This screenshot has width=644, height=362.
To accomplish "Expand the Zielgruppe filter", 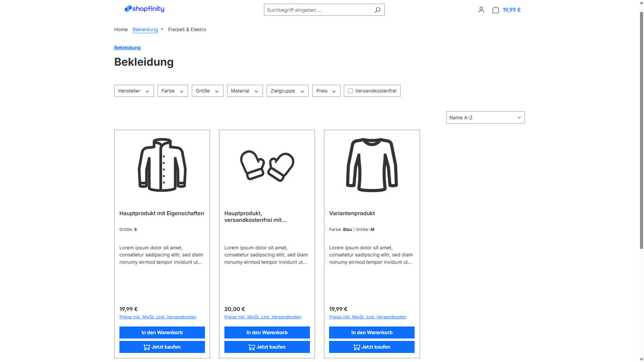I will (x=287, y=91).
